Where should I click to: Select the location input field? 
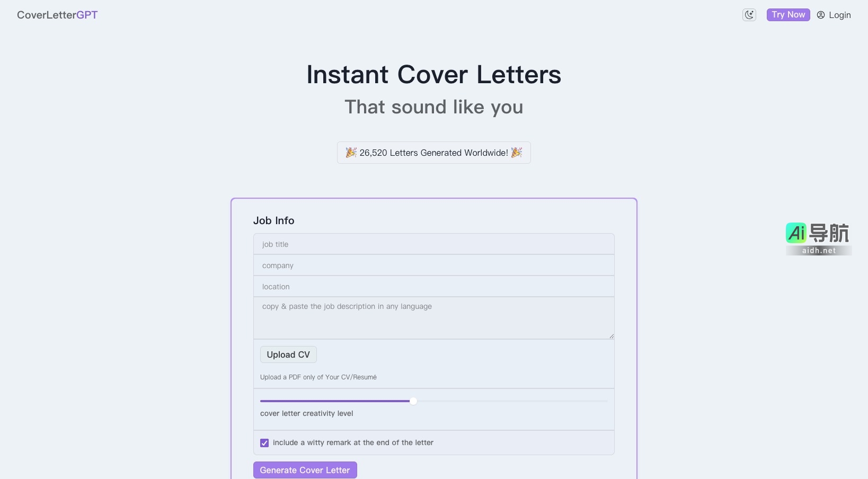433,286
